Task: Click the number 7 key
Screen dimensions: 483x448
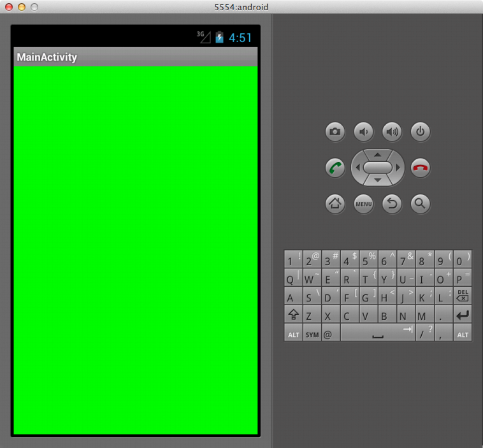Action: tap(406, 259)
